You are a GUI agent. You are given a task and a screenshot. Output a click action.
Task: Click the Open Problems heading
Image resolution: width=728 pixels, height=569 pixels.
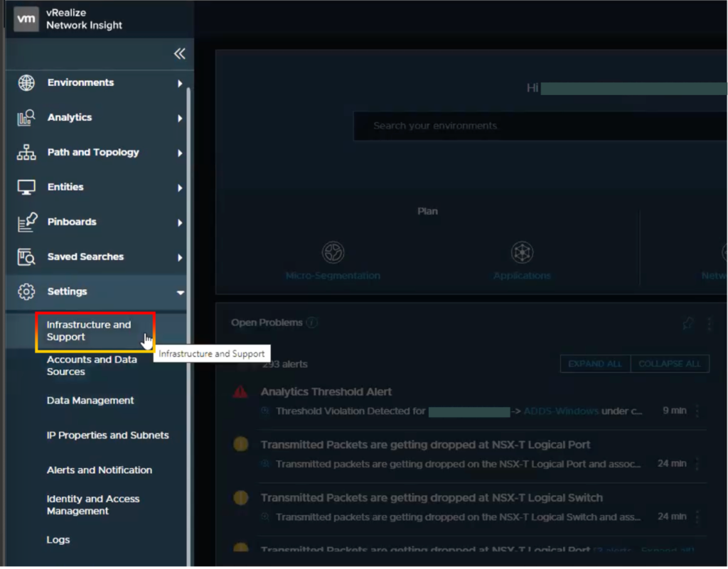click(x=267, y=323)
